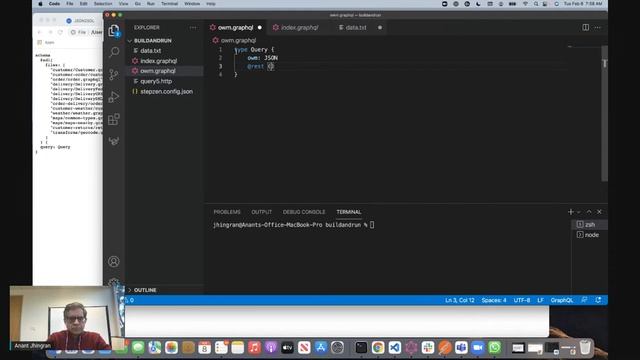
Task: Click owm.graphql breadcrumb above editor
Action: click(238, 40)
